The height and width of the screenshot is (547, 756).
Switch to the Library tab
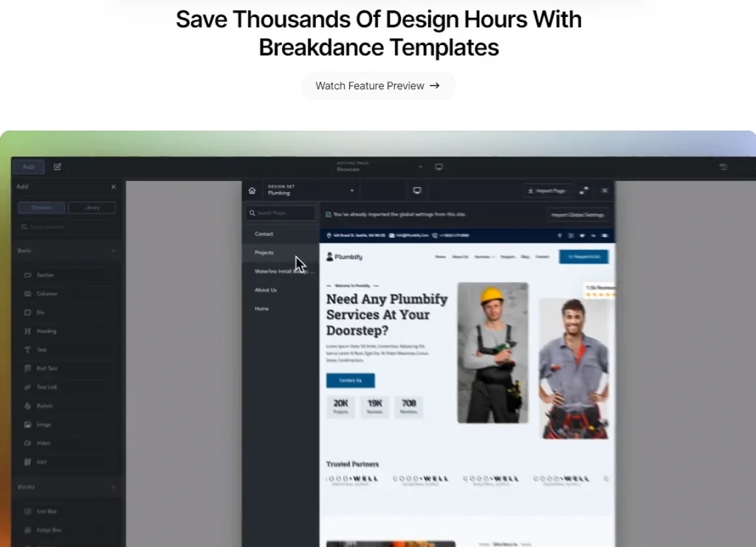(92, 207)
